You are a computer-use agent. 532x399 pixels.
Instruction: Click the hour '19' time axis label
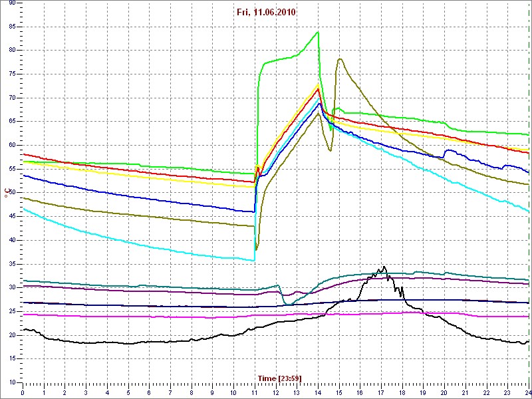[424, 393]
